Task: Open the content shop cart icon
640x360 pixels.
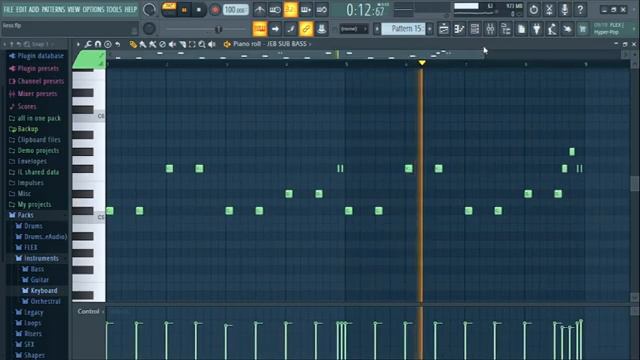Action: pos(582,29)
